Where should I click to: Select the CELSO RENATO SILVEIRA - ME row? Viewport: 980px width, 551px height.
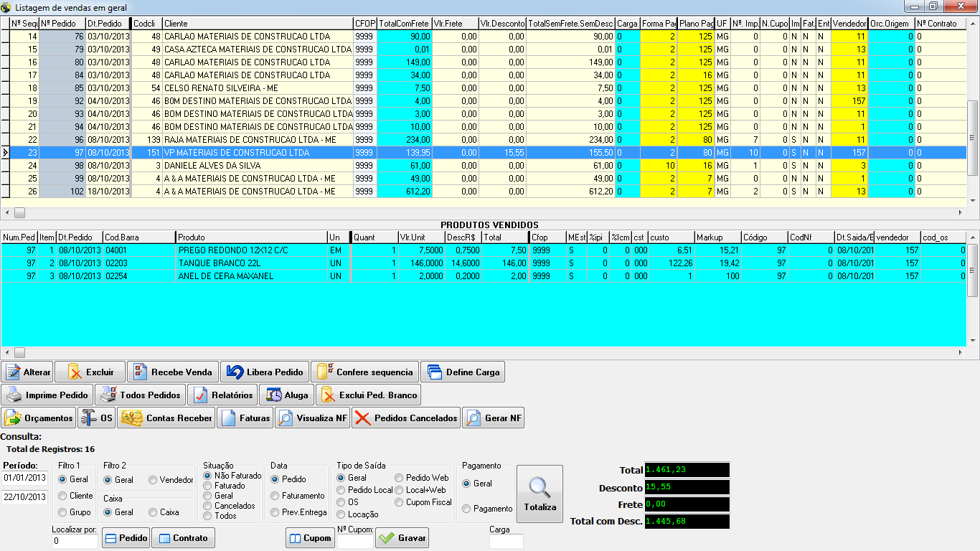point(483,88)
